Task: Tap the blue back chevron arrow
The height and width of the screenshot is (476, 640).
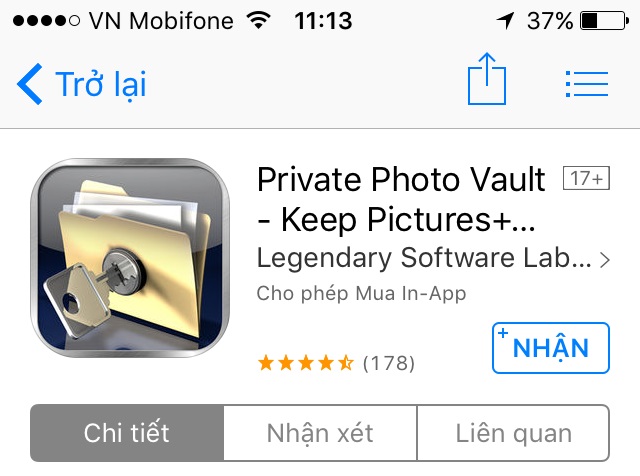Action: [x=29, y=84]
